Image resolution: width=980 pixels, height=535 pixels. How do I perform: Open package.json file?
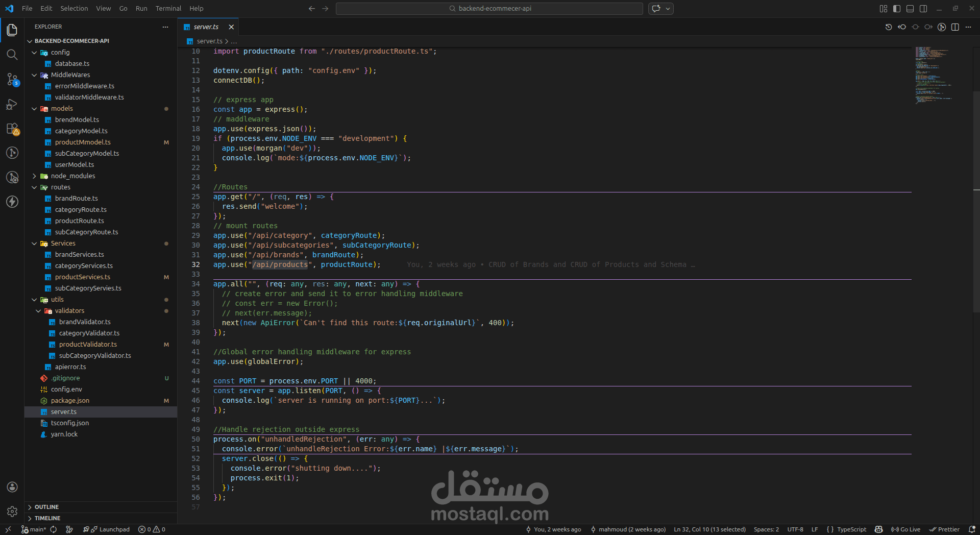[101, 401]
